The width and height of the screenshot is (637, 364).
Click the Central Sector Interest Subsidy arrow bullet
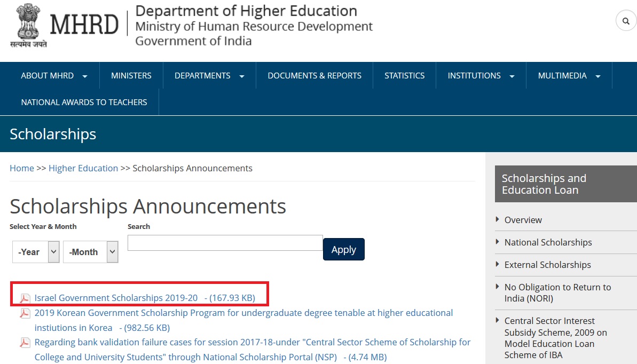point(497,320)
